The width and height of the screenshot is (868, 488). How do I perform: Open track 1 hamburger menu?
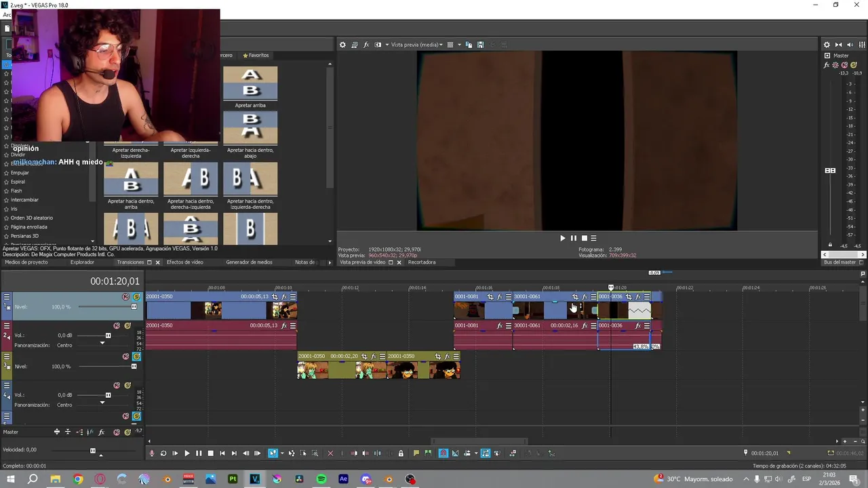pos(7,297)
